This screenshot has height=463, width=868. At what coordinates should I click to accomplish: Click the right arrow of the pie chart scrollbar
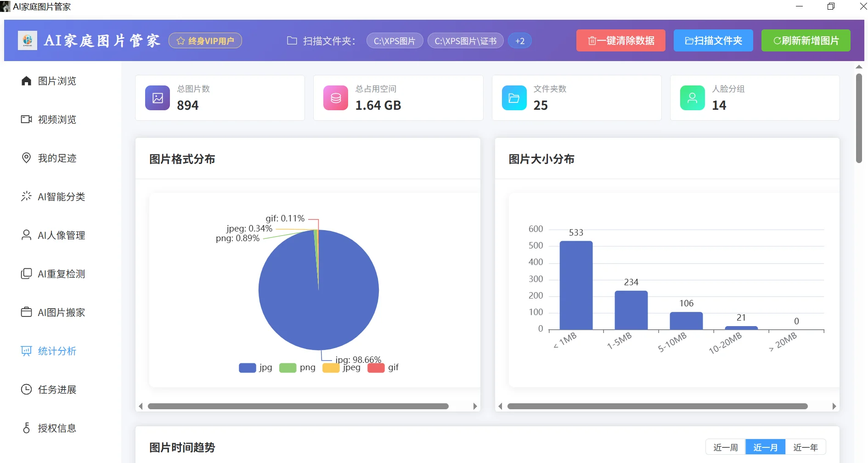pyautogui.click(x=475, y=407)
